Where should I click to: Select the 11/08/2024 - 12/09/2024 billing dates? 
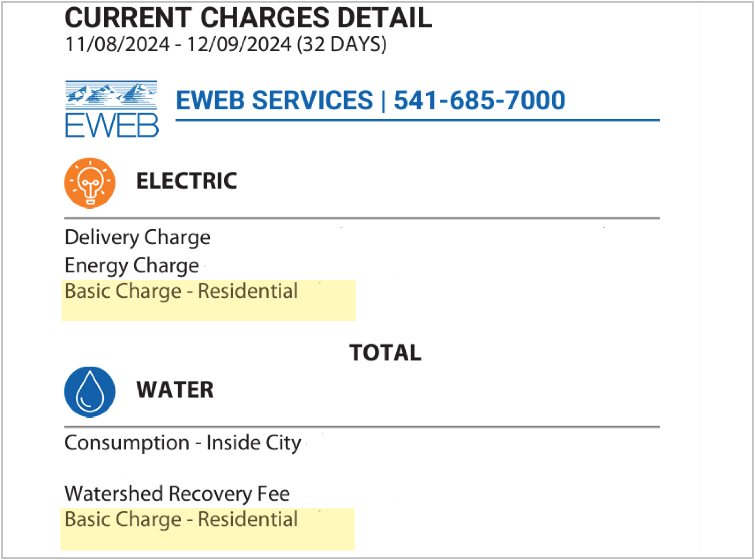point(178,44)
